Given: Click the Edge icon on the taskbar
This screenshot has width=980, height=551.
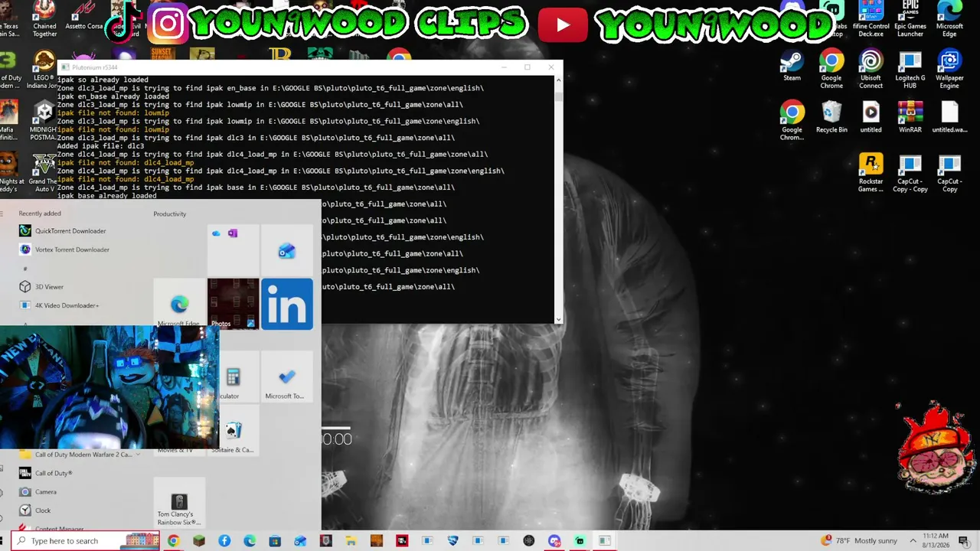Looking at the screenshot, I should click(250, 541).
